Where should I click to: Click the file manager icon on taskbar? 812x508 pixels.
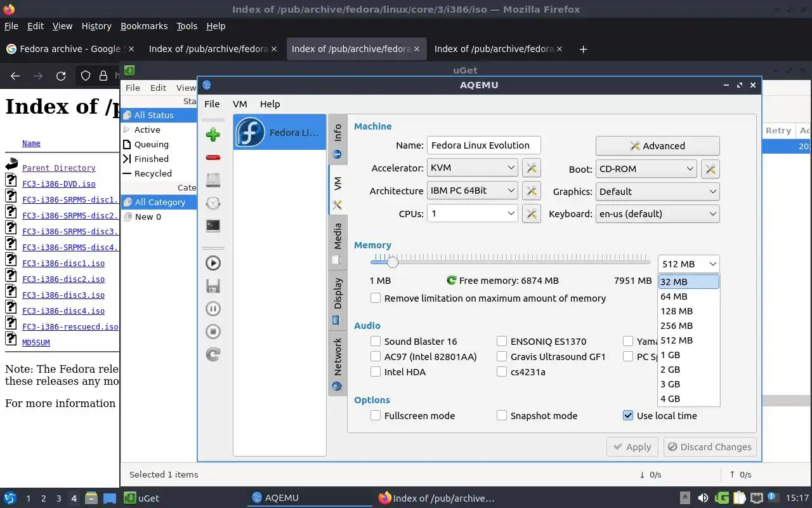91,498
